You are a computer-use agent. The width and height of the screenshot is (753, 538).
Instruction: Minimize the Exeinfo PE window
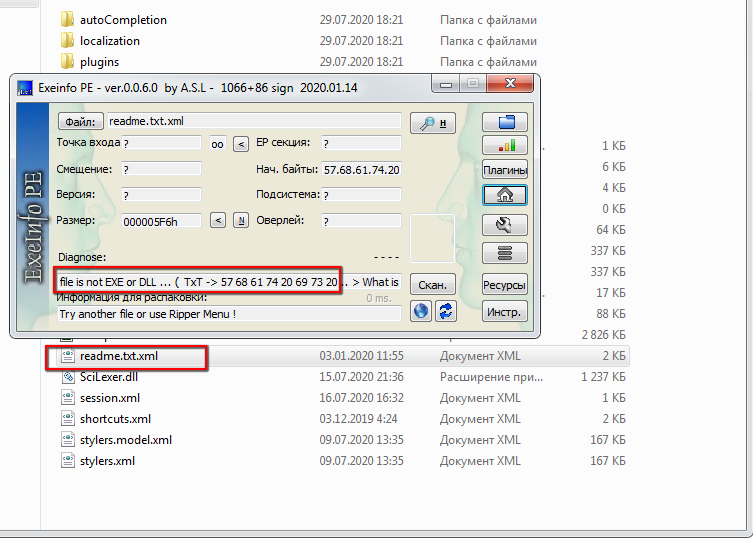(x=446, y=84)
